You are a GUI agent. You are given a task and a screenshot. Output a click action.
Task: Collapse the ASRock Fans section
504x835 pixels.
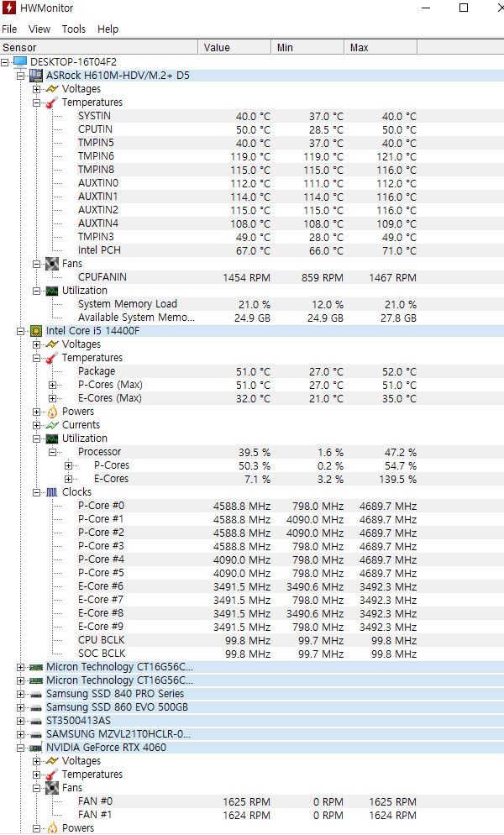coord(37,264)
